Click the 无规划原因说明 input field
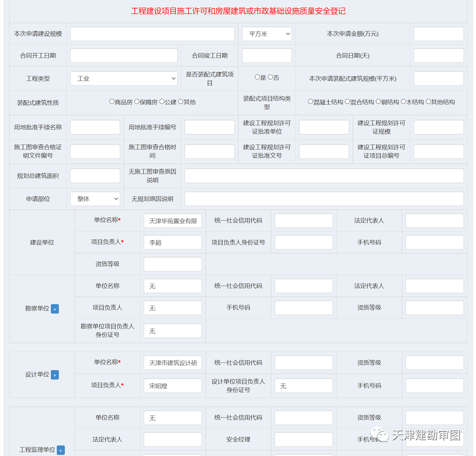The height and width of the screenshot is (456, 476). (324, 199)
